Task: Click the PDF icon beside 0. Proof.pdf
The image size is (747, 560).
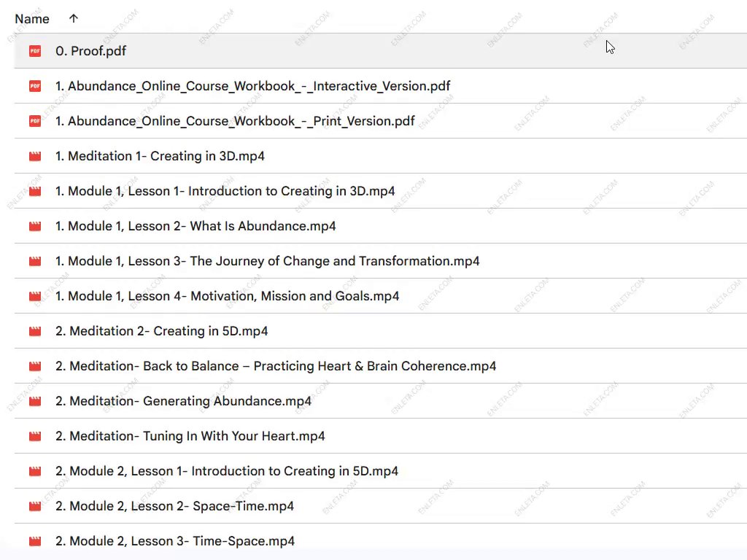Action: 35,51
